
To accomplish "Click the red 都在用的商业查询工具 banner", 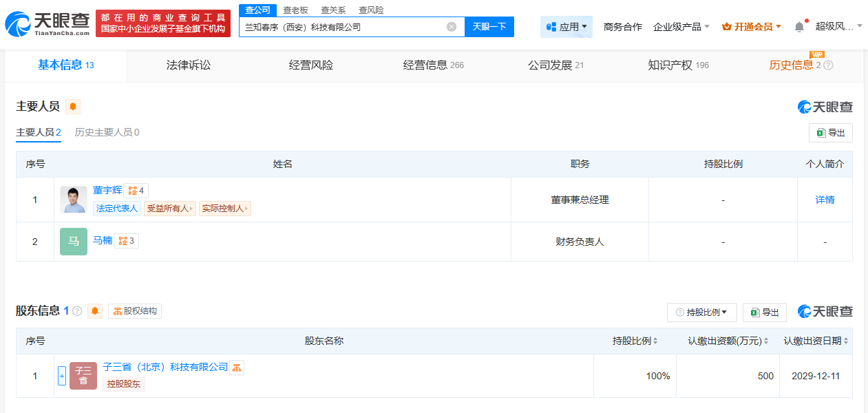I will [x=162, y=23].
